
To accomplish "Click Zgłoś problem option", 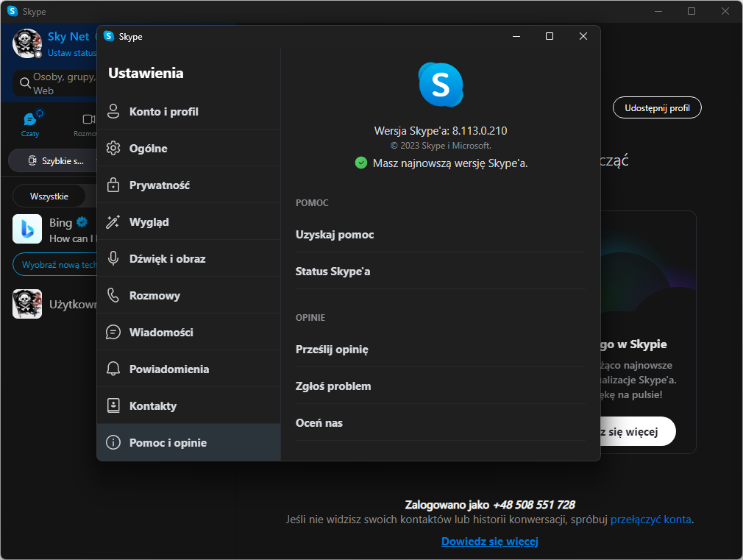I will 440,386.
